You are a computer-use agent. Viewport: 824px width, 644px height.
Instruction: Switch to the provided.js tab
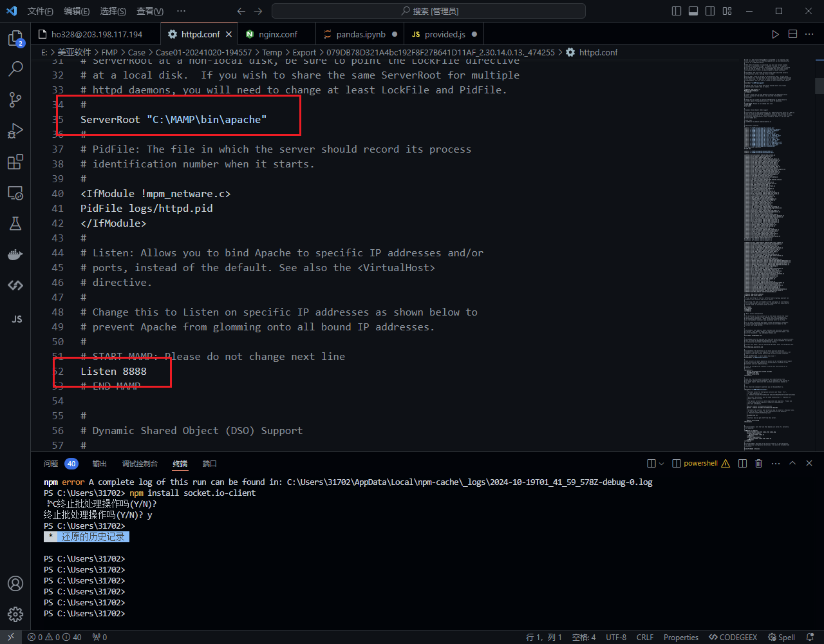pos(444,34)
